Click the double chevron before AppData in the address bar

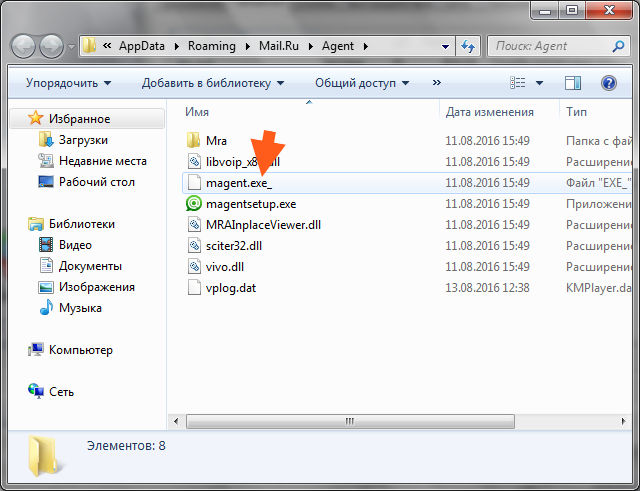point(107,46)
